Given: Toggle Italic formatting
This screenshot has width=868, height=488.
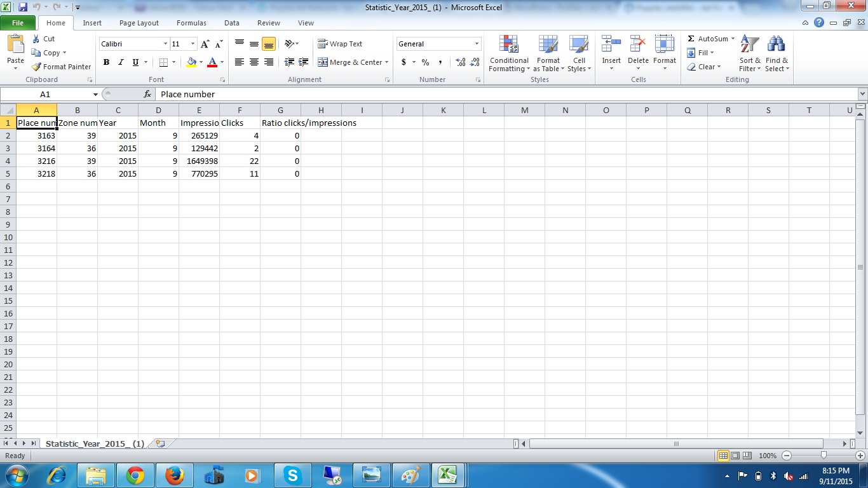Looking at the screenshot, I should (x=121, y=62).
